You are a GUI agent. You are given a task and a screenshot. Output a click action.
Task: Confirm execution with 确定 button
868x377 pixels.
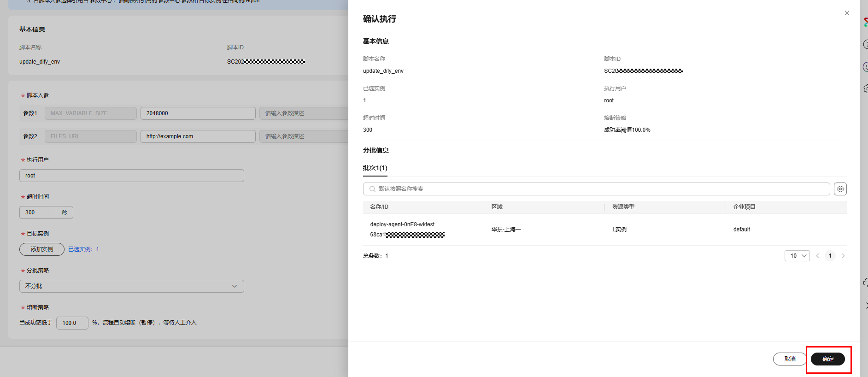(x=828, y=359)
